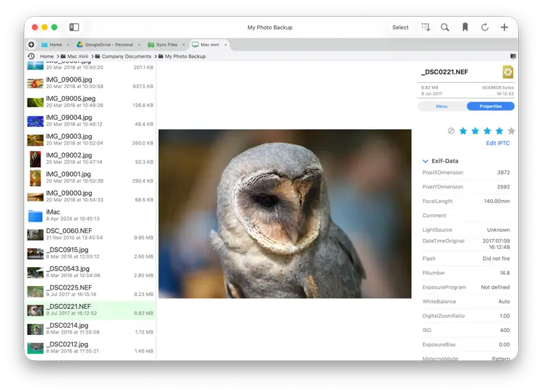
Task: Switch the segmented control to Menu
Action: tap(442, 106)
